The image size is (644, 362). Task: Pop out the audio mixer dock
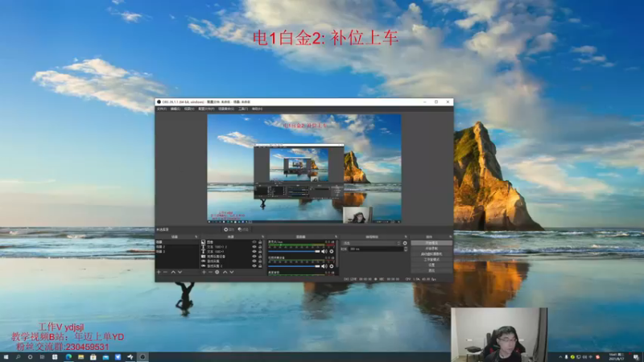point(336,237)
